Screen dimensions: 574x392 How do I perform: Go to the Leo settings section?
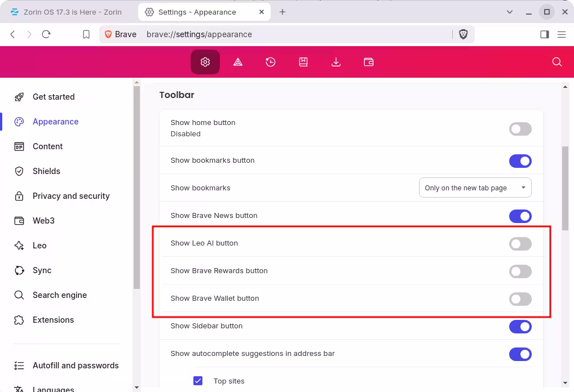(39, 246)
